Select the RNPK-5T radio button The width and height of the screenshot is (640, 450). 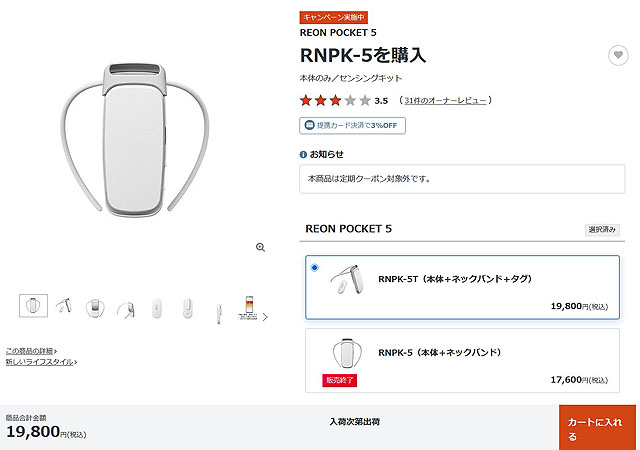[314, 268]
